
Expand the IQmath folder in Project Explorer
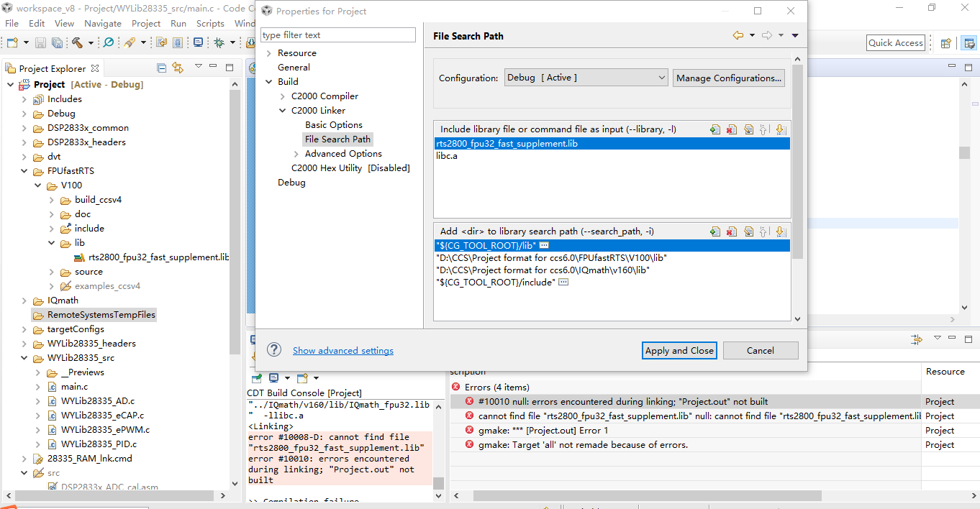pos(24,301)
